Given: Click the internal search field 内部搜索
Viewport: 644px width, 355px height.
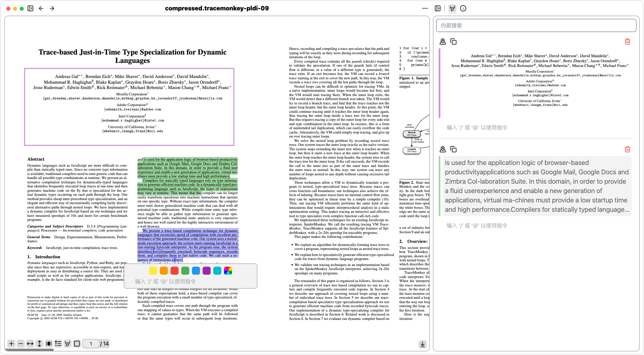Looking at the screenshot, I should point(536,25).
